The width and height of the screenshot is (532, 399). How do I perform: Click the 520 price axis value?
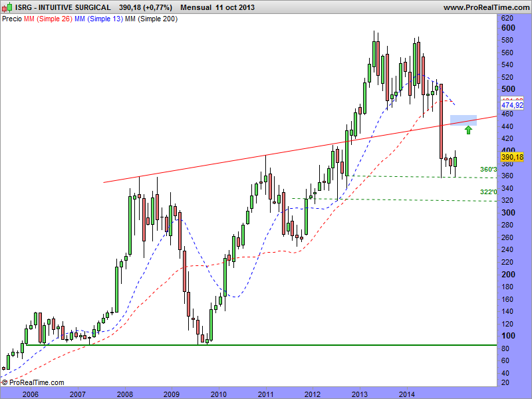507,77
